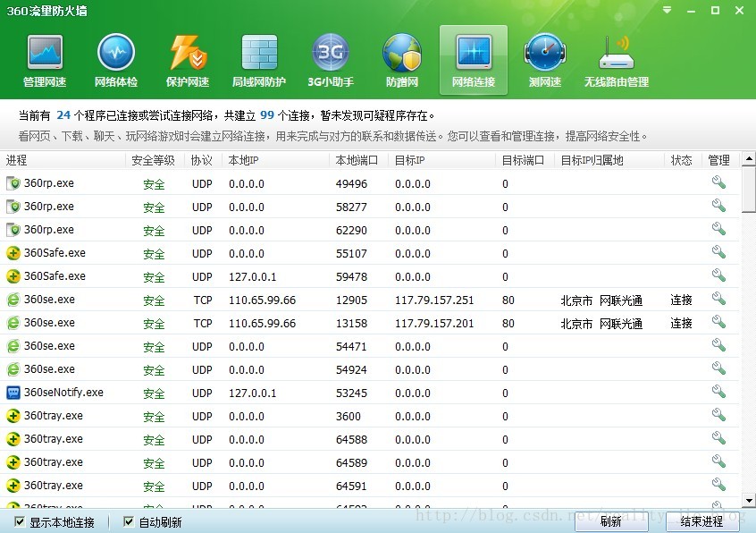Click wrench icon for 360rp.exe port 58277
Screen dimensions: 756x533
tap(718, 206)
